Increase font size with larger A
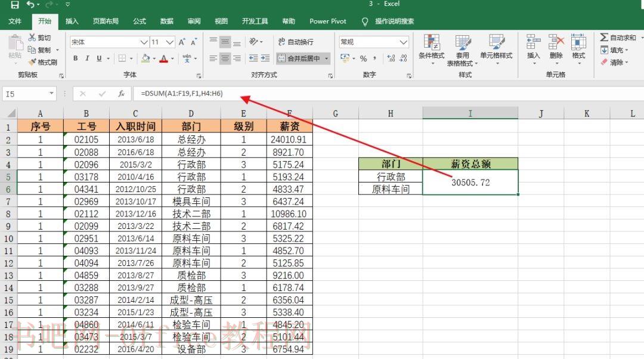This screenshot has height=359, width=644. [x=182, y=42]
